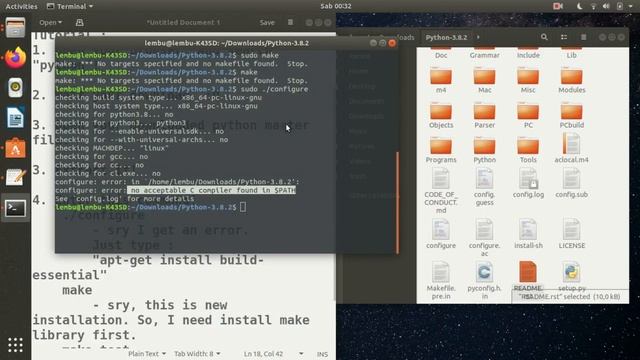Open the Files app in the dock
Image resolution: width=640 pixels, height=360 pixels.
(15, 29)
